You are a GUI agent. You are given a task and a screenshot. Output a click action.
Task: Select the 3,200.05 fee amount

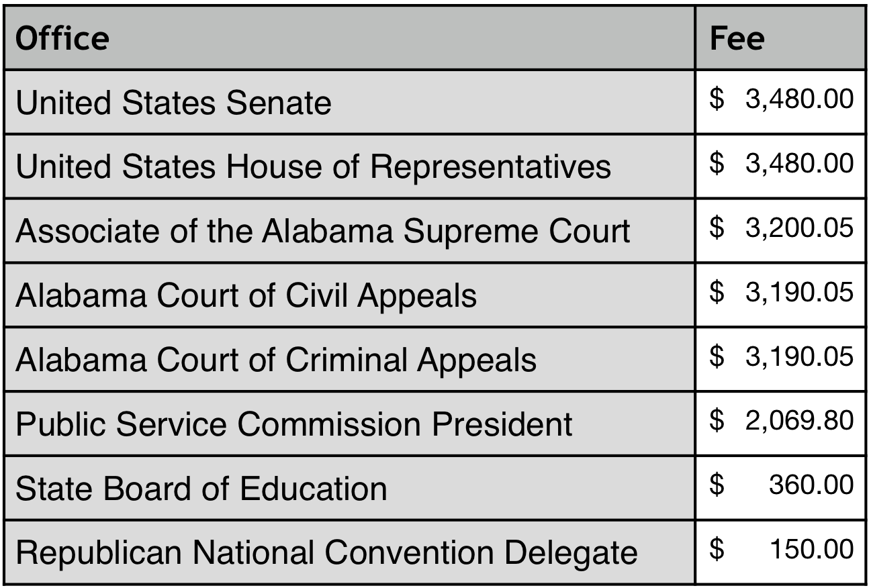coord(799,229)
